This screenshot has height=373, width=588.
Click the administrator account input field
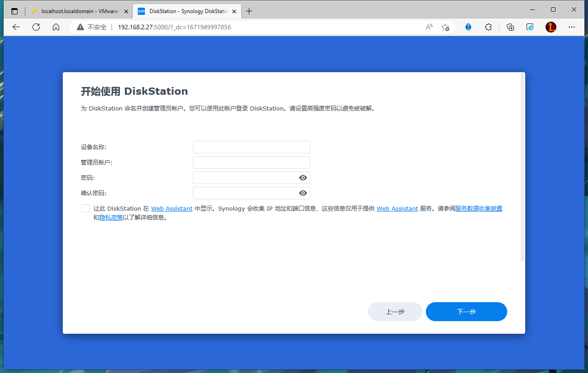point(252,162)
